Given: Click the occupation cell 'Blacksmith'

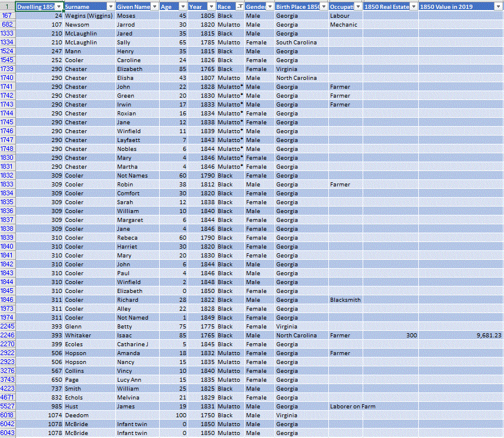Looking at the screenshot, I should 345,299.
